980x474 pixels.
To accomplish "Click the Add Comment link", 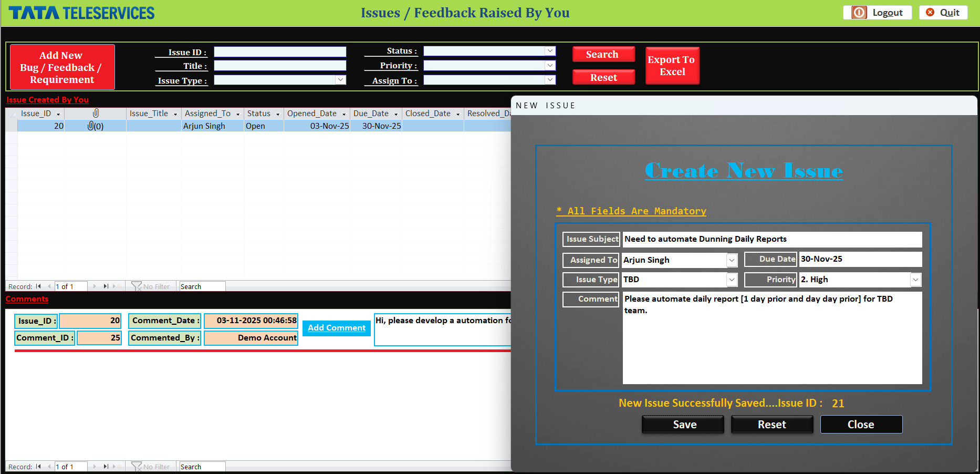I will tap(336, 327).
